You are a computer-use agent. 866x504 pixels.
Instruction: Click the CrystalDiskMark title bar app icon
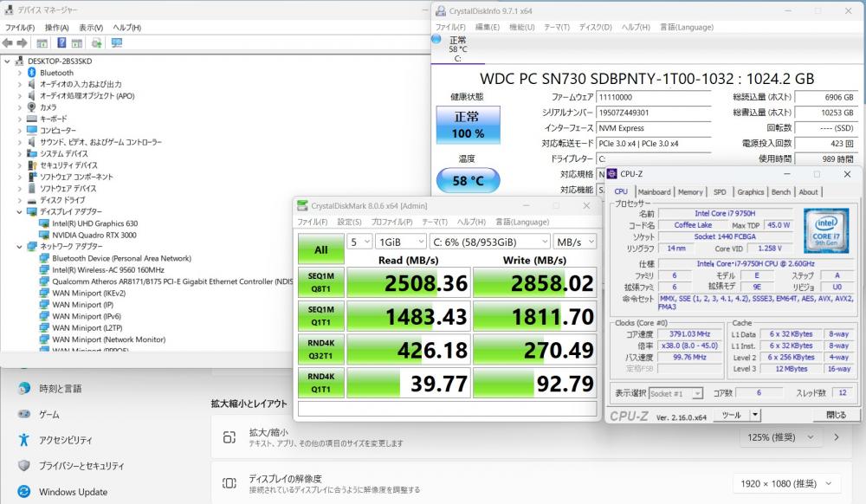pyautogui.click(x=302, y=206)
